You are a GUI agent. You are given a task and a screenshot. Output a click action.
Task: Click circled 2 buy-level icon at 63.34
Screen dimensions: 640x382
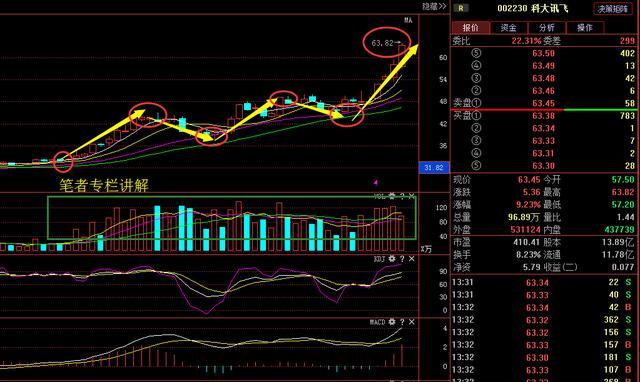click(x=476, y=128)
